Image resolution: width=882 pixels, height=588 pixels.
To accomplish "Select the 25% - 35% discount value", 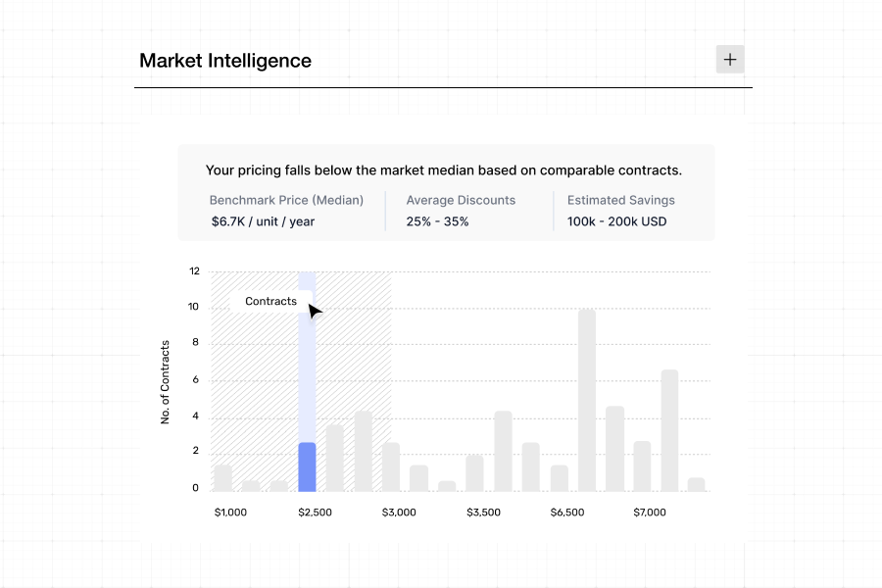I will (x=437, y=221).
